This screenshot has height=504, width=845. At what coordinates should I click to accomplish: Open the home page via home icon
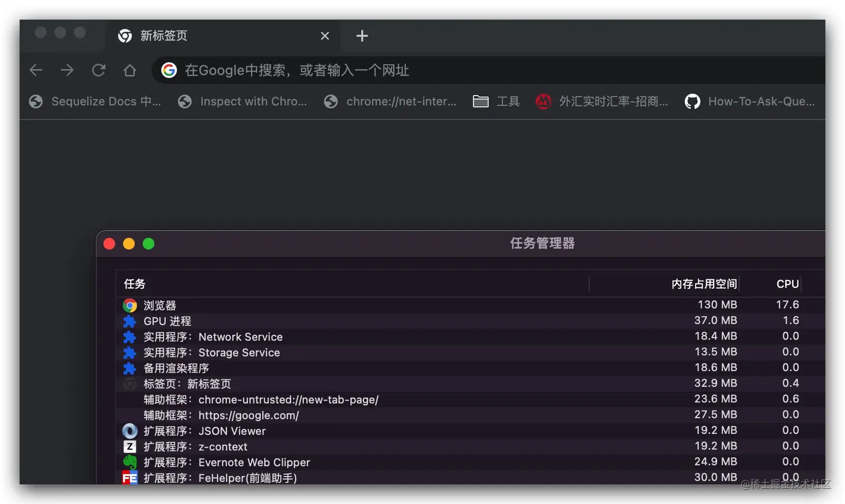[130, 70]
